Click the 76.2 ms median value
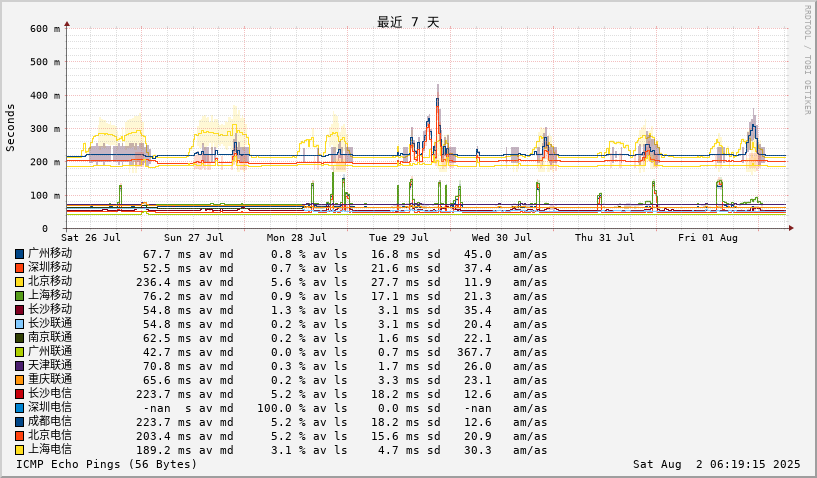Screen dimensions: 817x478 (167, 297)
